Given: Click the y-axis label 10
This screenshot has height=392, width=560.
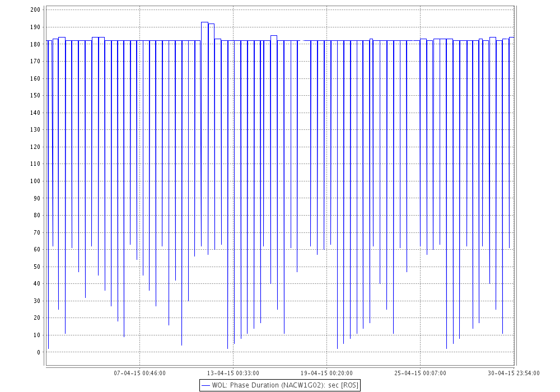Looking at the screenshot, I should (37, 335).
